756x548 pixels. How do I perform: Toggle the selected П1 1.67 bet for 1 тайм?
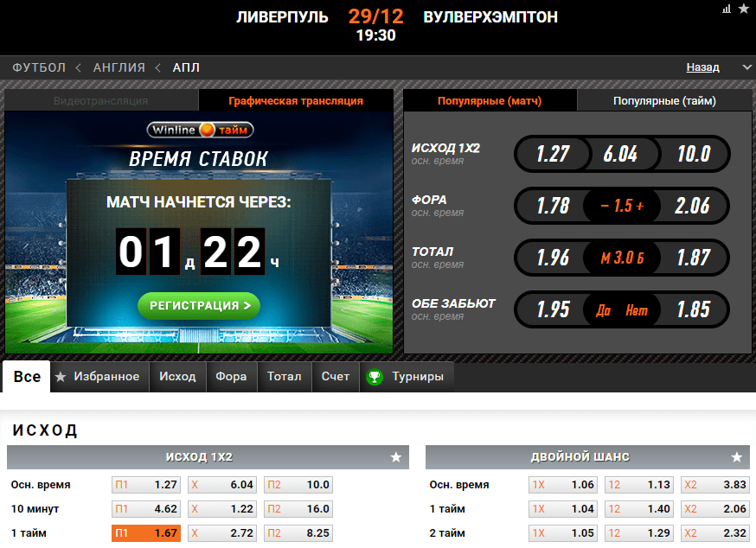tap(146, 533)
